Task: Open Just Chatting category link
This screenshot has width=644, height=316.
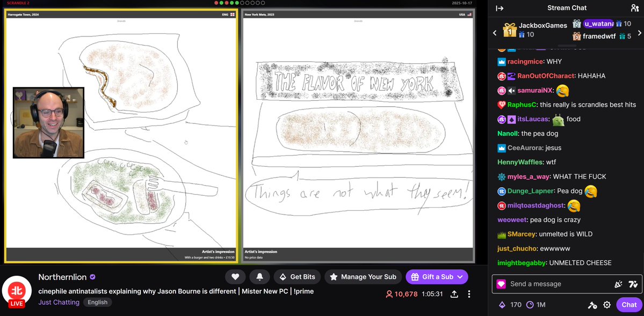Action: [x=59, y=302]
